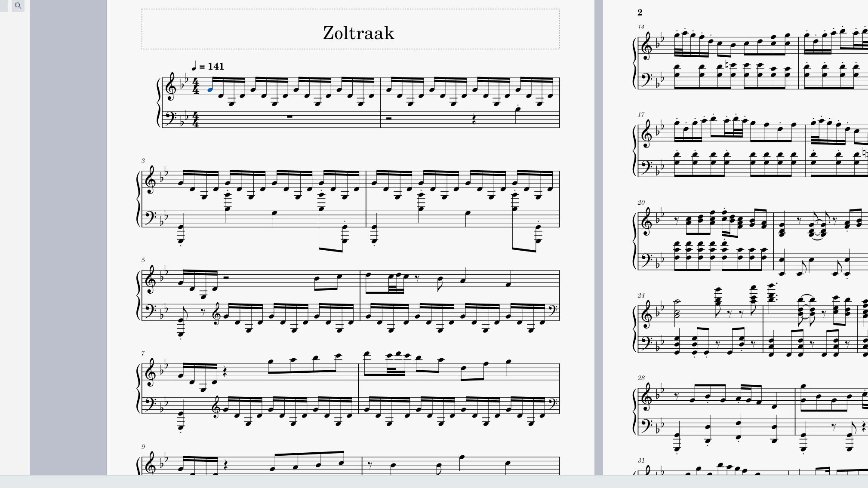Click the blue highlighted first note

point(210,90)
